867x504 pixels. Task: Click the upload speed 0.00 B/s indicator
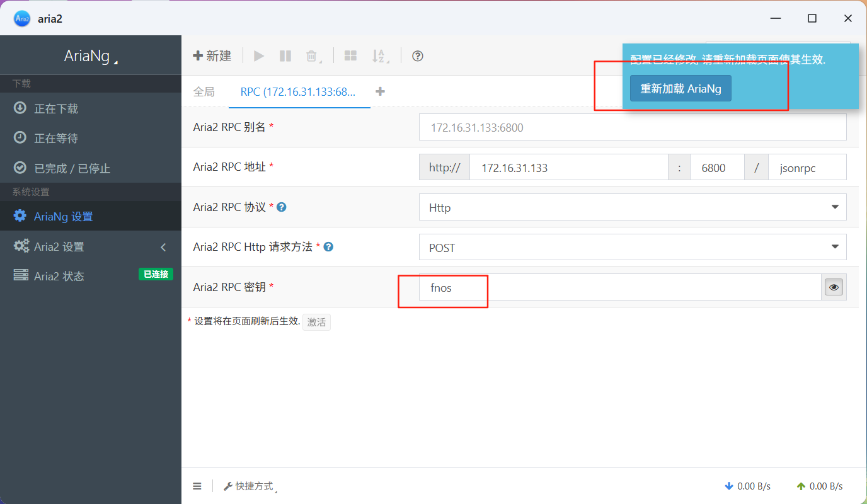click(x=820, y=486)
